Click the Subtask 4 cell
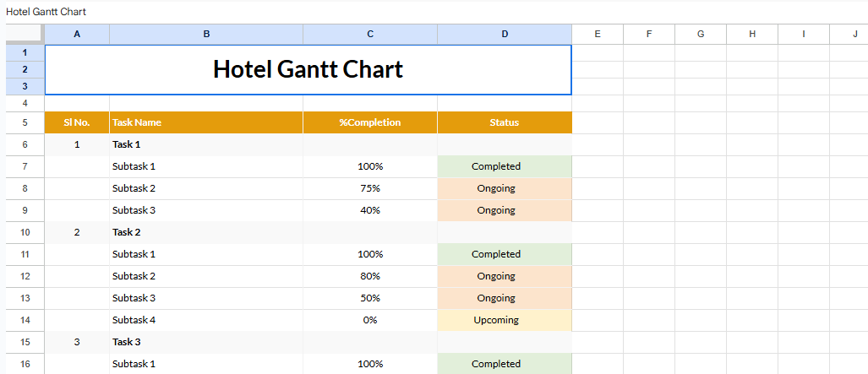The image size is (868, 374). click(x=206, y=320)
